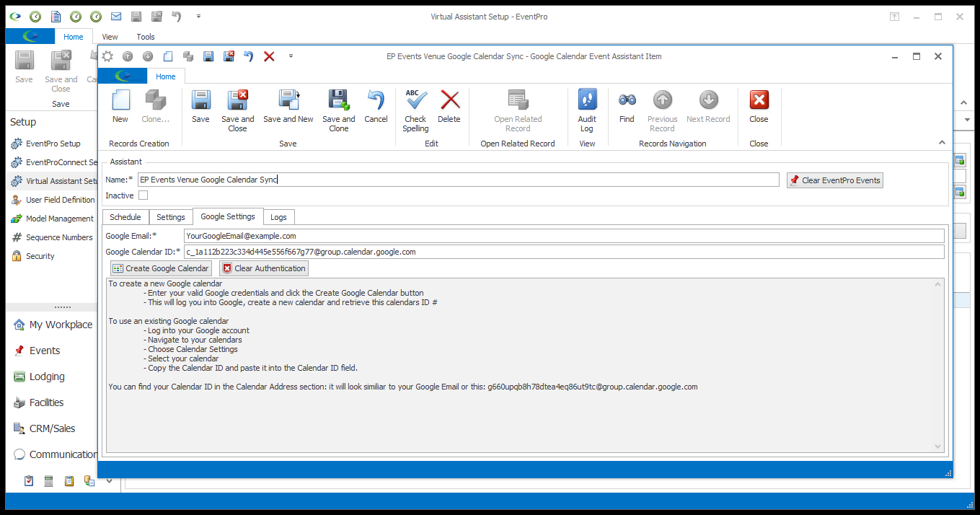Switch to the Schedule tab
Image resolution: width=980 pixels, height=515 pixels.
tap(125, 217)
